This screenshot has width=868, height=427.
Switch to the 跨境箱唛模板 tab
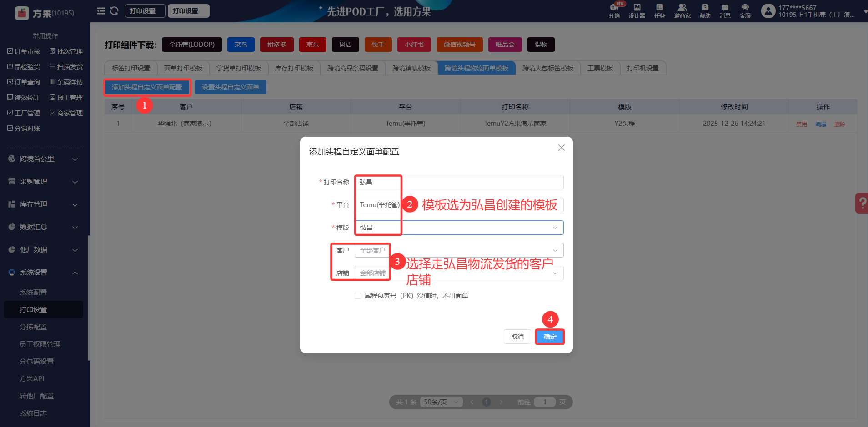point(411,68)
